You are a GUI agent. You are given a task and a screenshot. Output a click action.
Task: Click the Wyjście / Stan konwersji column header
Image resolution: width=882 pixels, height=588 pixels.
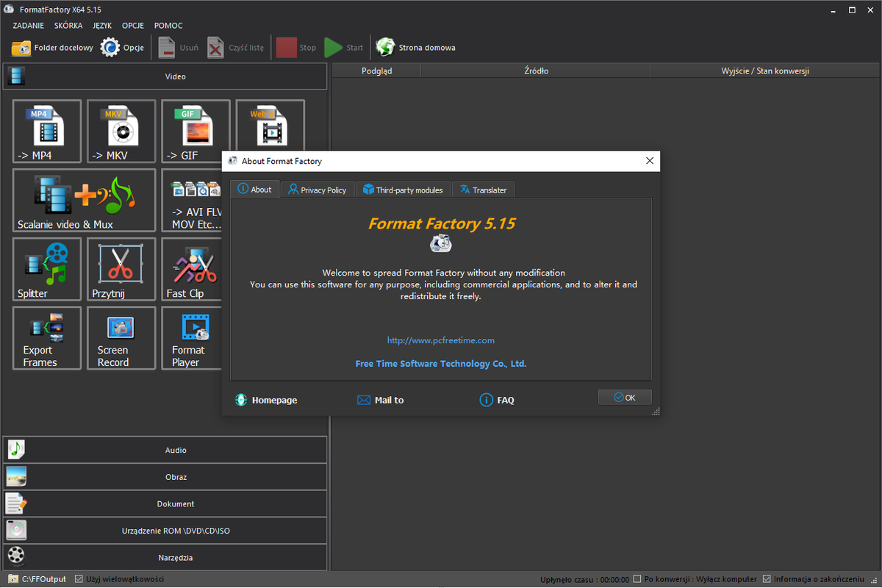(765, 71)
